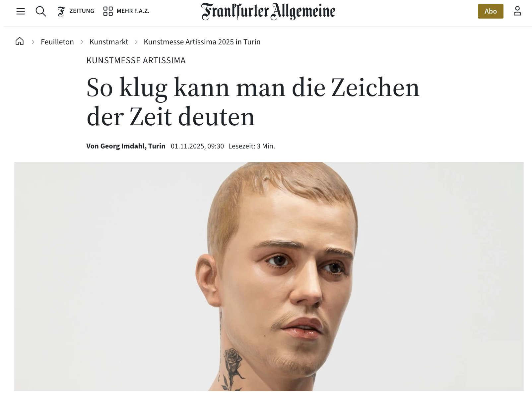The image size is (532, 406).
Task: Click the chevron after the home breadcrumb
Action: [33, 42]
